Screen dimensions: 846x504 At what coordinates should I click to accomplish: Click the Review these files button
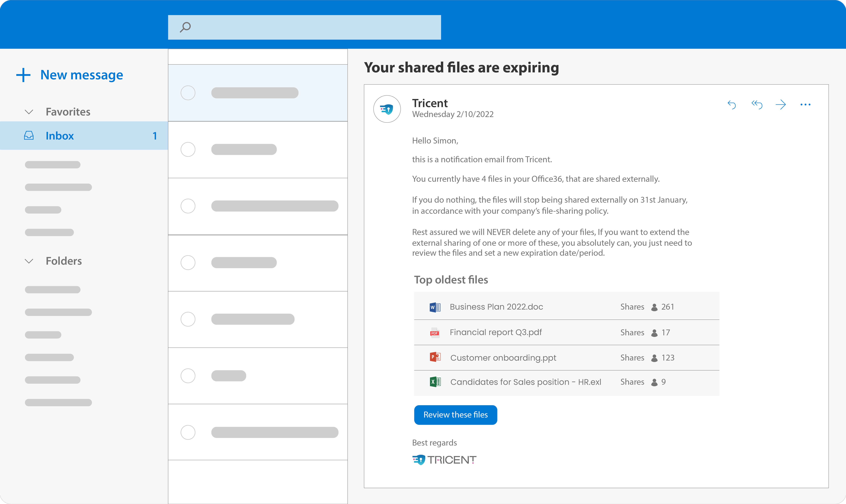[x=456, y=415]
